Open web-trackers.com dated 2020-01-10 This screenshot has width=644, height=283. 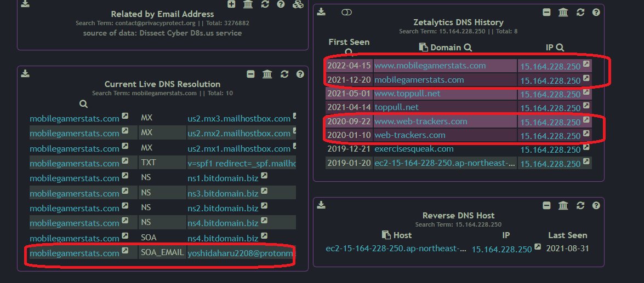(410, 135)
